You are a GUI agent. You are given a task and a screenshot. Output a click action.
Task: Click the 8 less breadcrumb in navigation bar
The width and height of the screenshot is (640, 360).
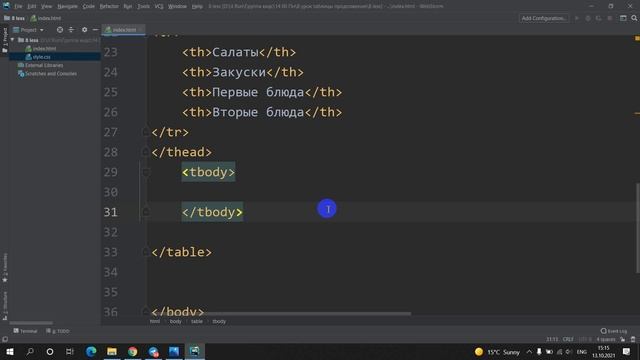coord(15,18)
